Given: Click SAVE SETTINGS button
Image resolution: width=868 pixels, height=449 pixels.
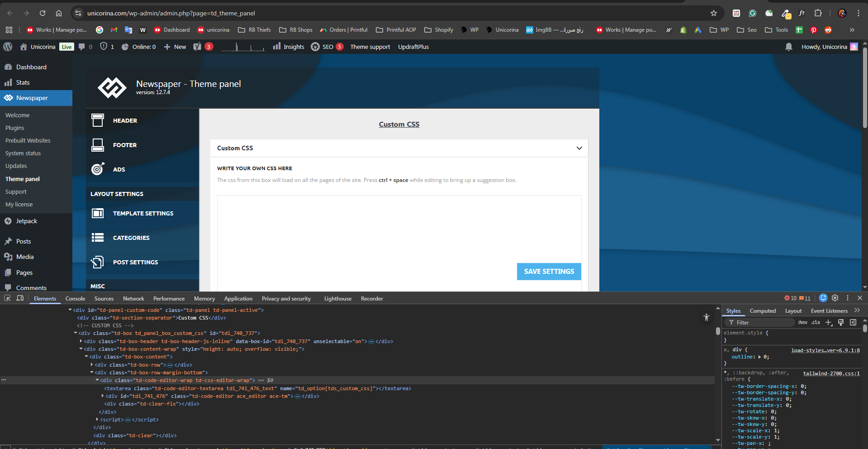Looking at the screenshot, I should tap(549, 271).
